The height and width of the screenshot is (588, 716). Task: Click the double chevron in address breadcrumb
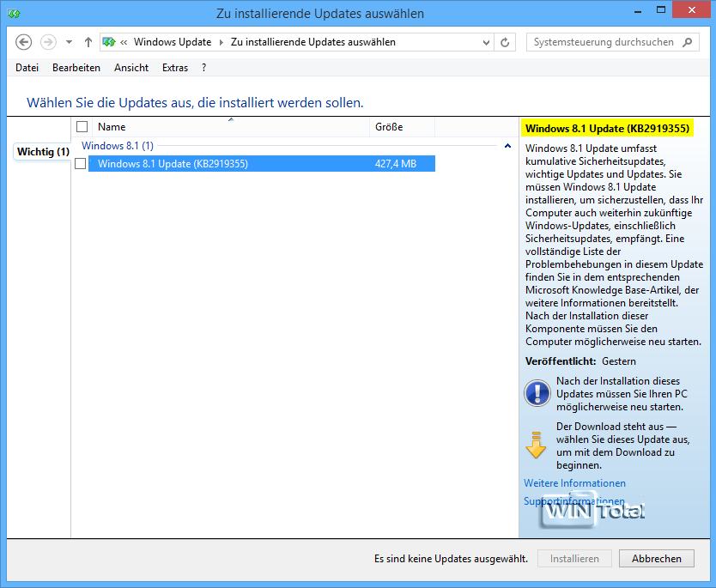[124, 42]
